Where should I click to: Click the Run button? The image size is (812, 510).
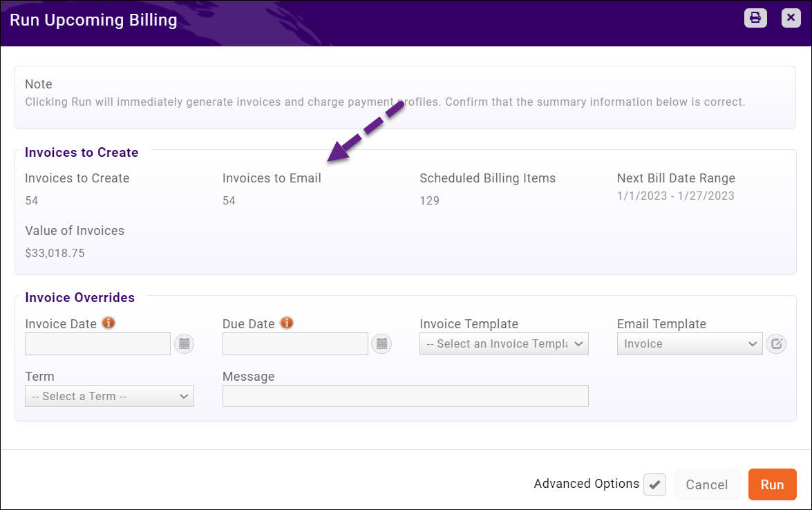[772, 484]
